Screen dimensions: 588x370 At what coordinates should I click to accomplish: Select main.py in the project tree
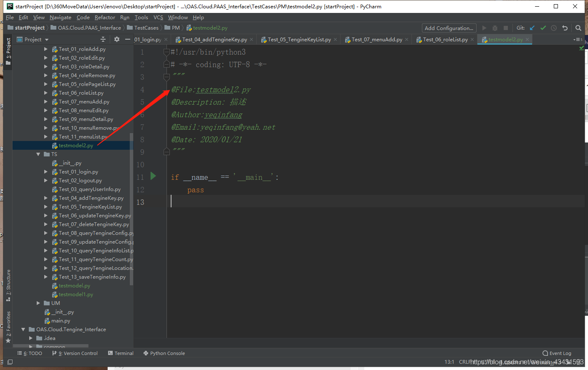tap(61, 321)
